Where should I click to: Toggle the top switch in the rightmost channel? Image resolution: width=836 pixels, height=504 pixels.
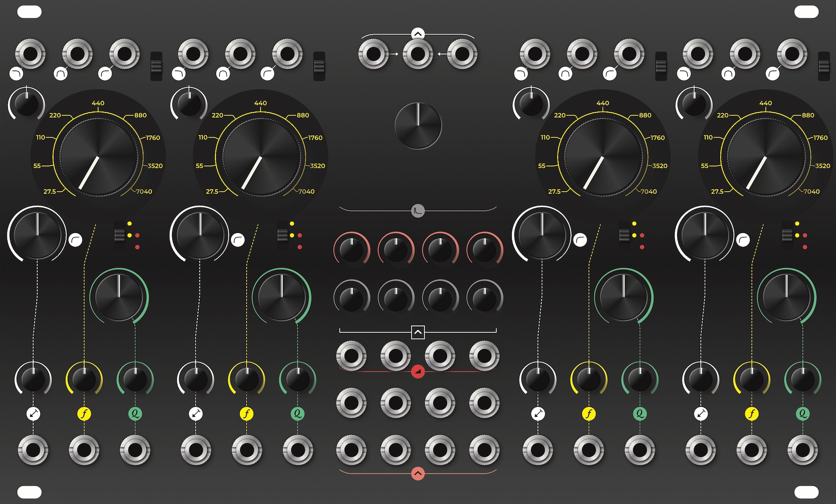(x=824, y=66)
